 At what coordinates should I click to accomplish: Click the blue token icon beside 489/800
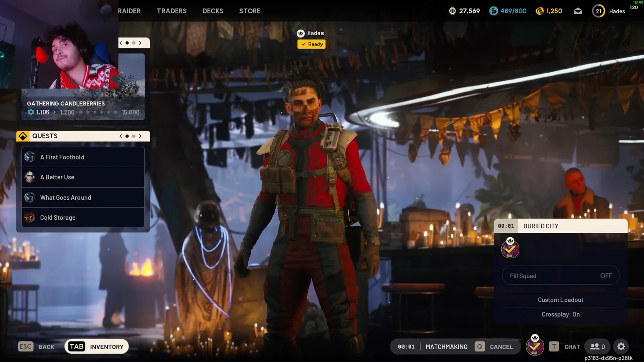coord(493,11)
